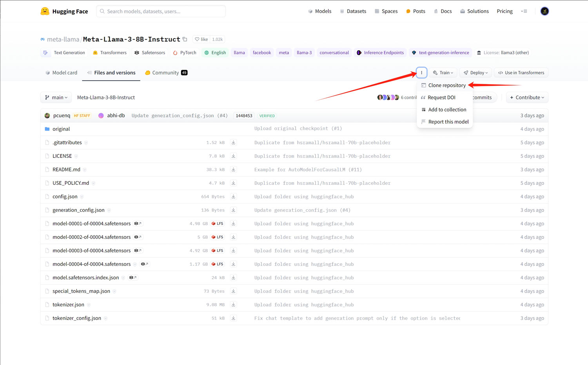Screen dimensions: 588x365
Task: Expand the Deploy dropdown
Action: coord(476,72)
